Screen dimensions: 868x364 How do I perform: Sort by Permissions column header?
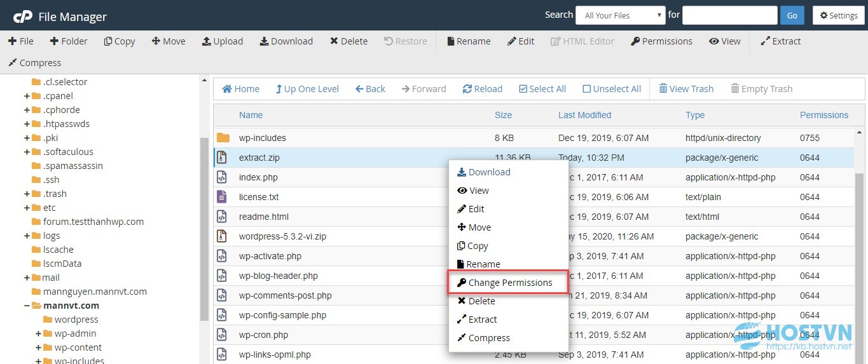pyautogui.click(x=824, y=115)
